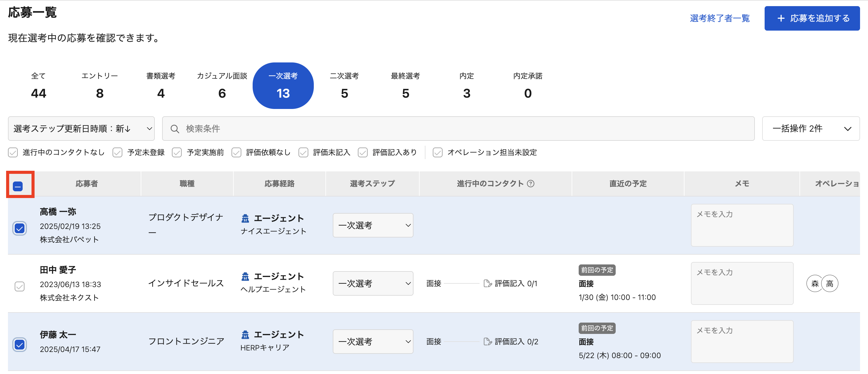Enable the オペレーション担当未設定 filter checkbox

(x=437, y=152)
